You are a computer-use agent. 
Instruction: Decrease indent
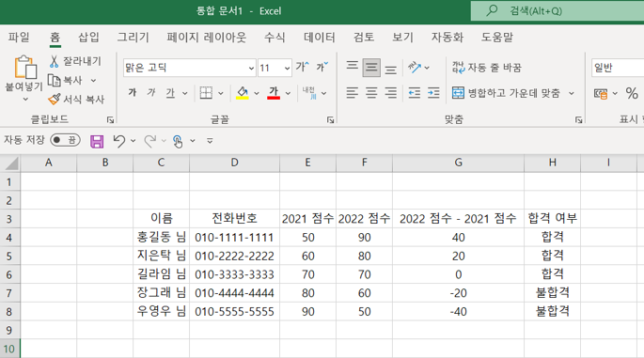point(415,93)
